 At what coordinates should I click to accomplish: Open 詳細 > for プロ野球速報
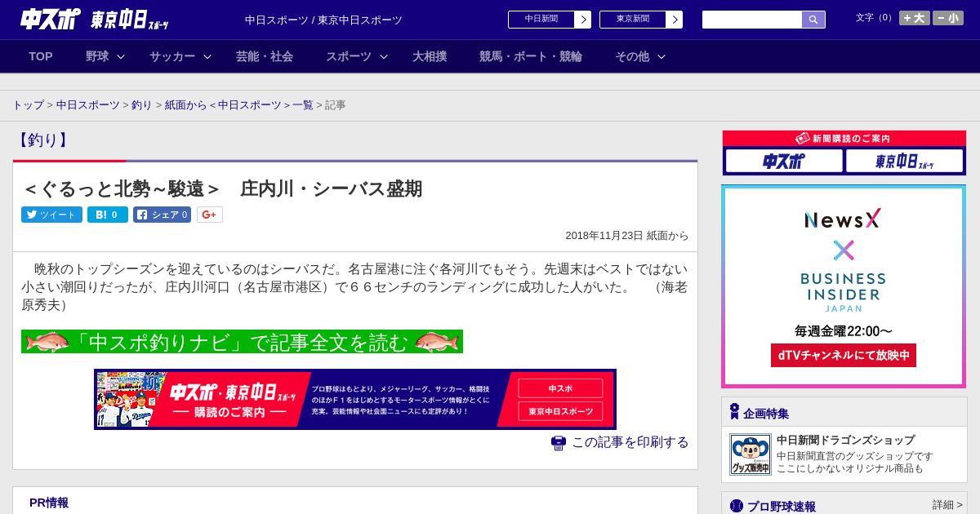947,505
